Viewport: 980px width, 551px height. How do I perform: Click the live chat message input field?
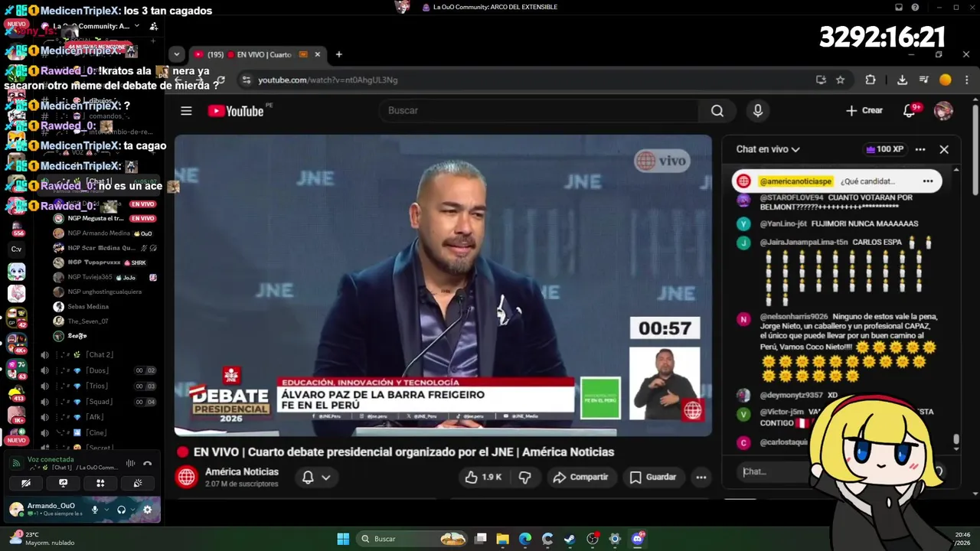(773, 471)
